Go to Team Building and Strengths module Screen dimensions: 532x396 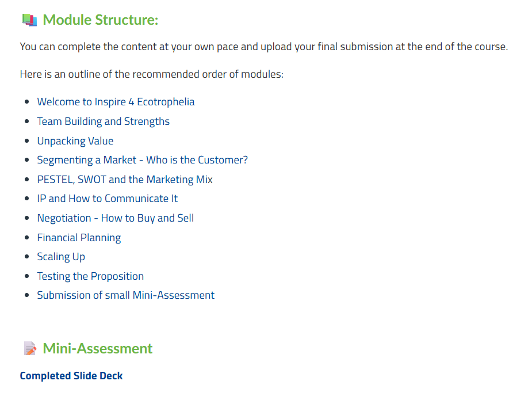(x=103, y=121)
